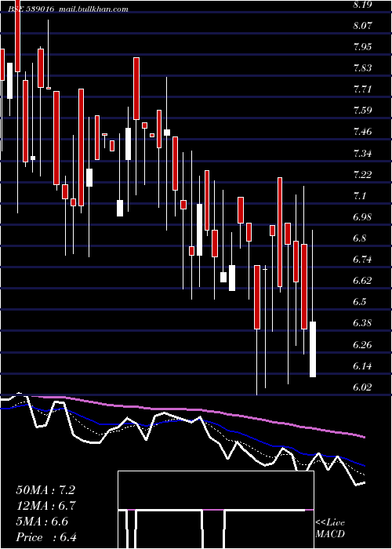
Task: Click the 7.1 price axis label
Action: pos(361,196)
